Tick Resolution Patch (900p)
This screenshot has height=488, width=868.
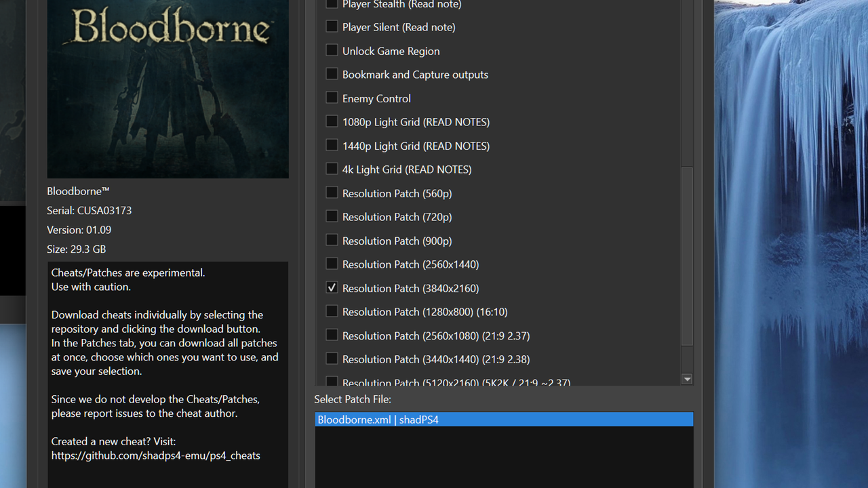pos(332,240)
